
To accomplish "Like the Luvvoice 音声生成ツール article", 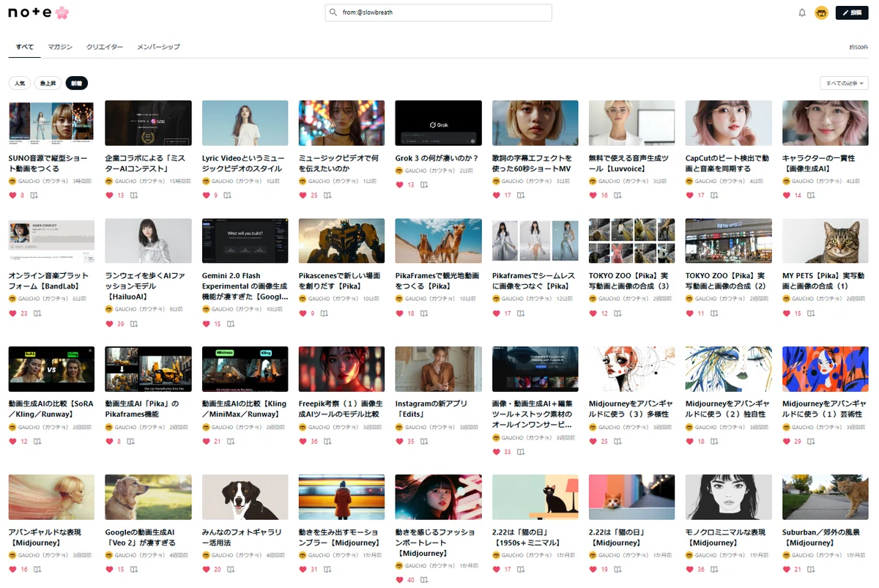I will tap(593, 196).
